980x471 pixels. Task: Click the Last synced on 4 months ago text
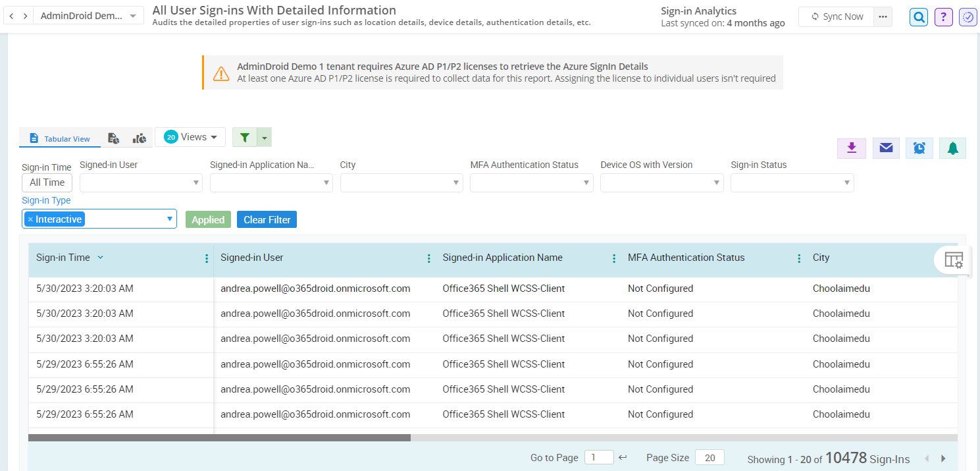tap(723, 23)
